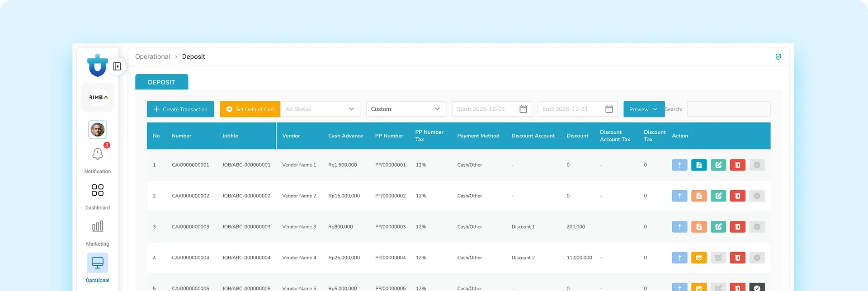This screenshot has height=291, width=868.
Task: Edit the CA/0000000001 row
Action: coord(718,165)
